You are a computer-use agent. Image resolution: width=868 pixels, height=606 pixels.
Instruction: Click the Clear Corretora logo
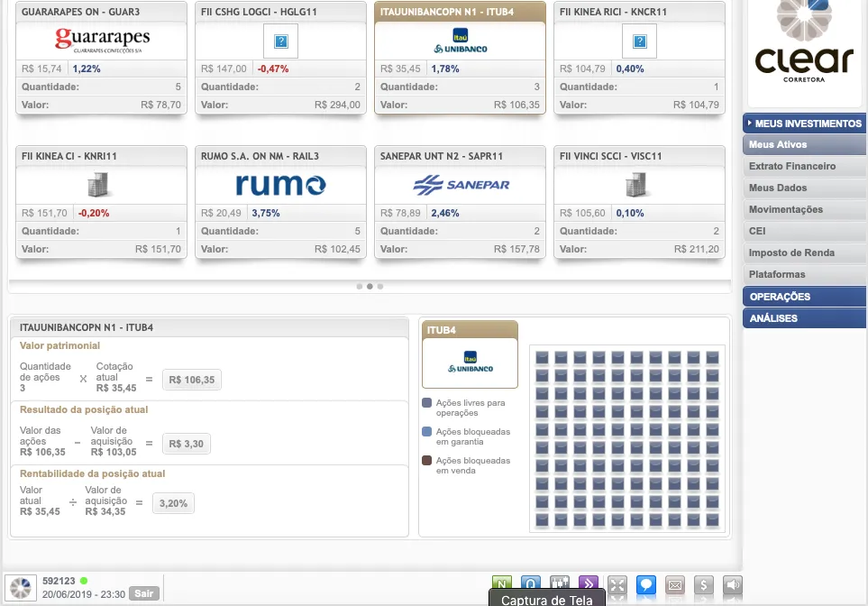pos(804,45)
